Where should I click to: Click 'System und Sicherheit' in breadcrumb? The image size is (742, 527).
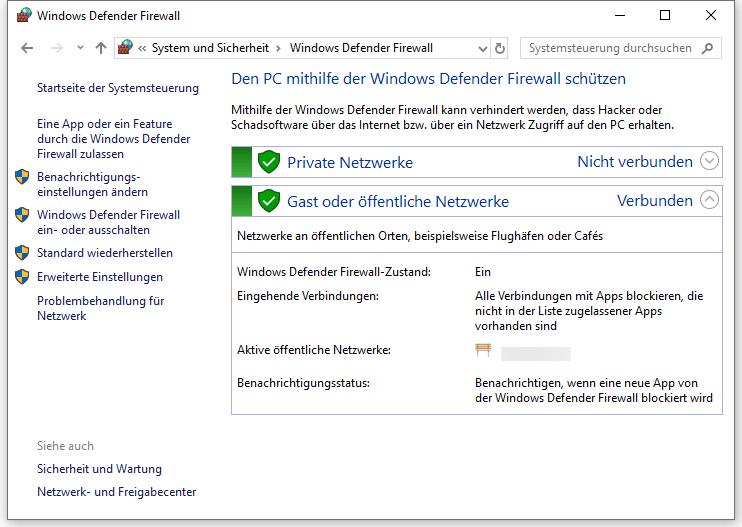[210, 48]
